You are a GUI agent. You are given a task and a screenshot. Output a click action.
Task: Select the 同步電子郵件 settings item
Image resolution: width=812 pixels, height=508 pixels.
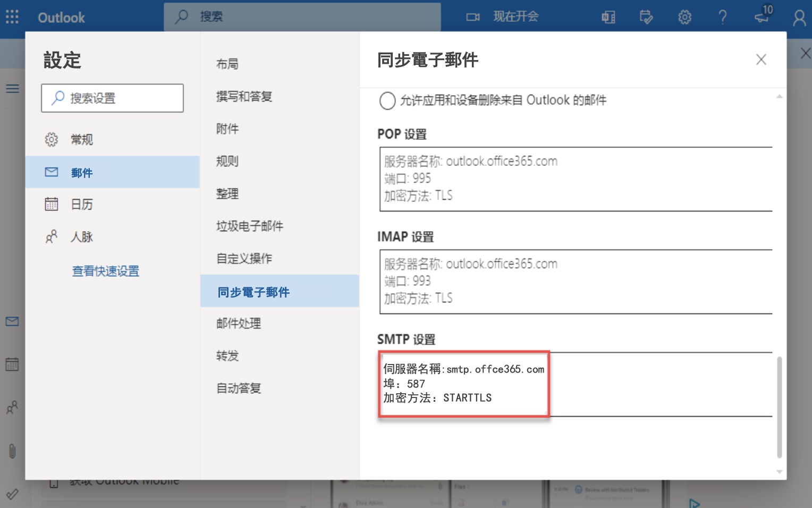[280, 291]
